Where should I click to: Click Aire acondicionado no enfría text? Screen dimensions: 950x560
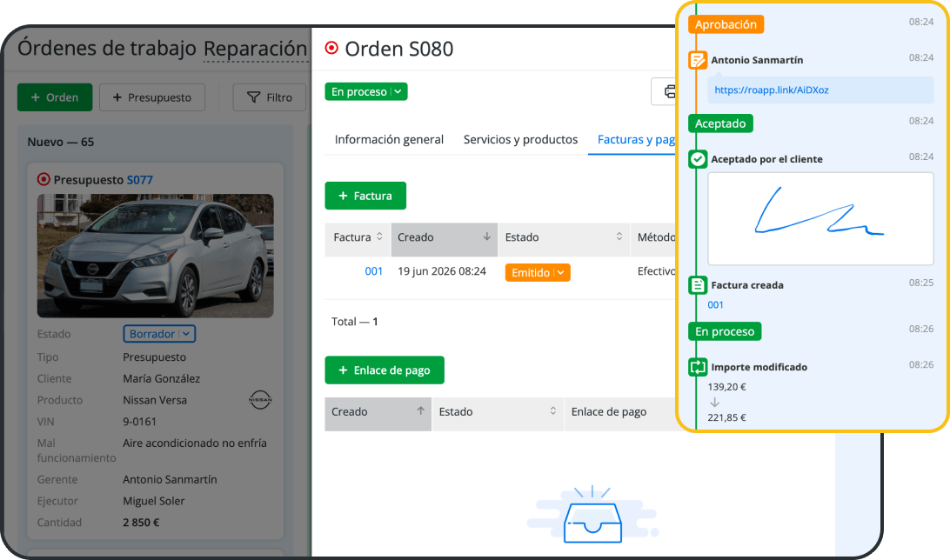(x=195, y=443)
